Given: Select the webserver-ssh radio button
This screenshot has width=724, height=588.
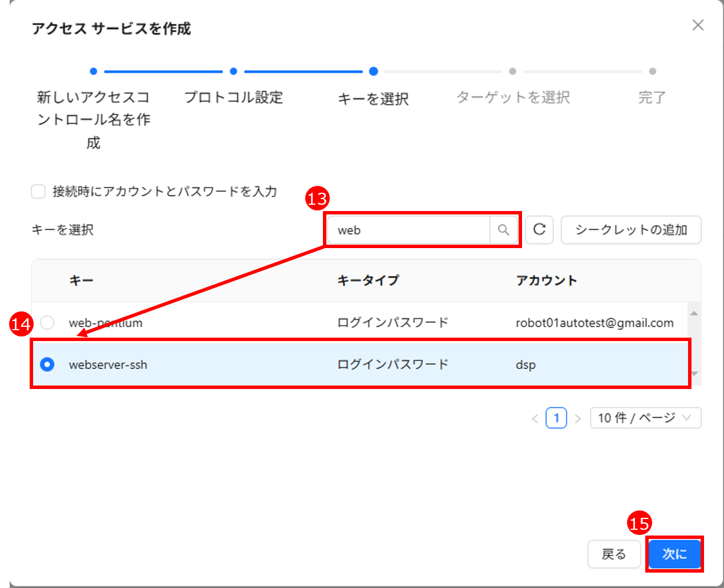Looking at the screenshot, I should [47, 364].
